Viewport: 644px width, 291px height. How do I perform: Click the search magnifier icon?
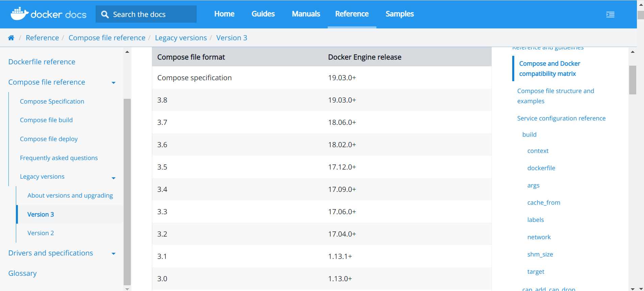[x=105, y=14]
